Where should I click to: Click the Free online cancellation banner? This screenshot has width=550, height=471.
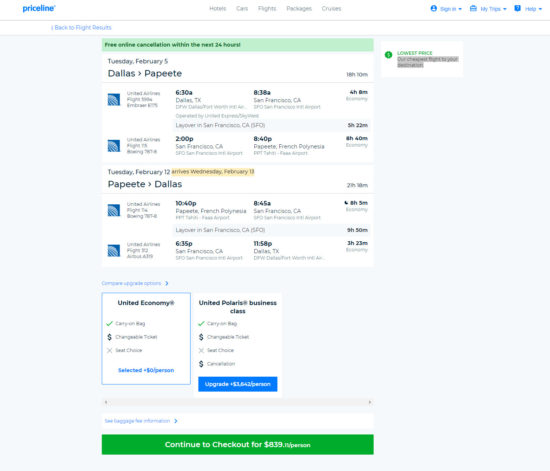click(x=237, y=45)
